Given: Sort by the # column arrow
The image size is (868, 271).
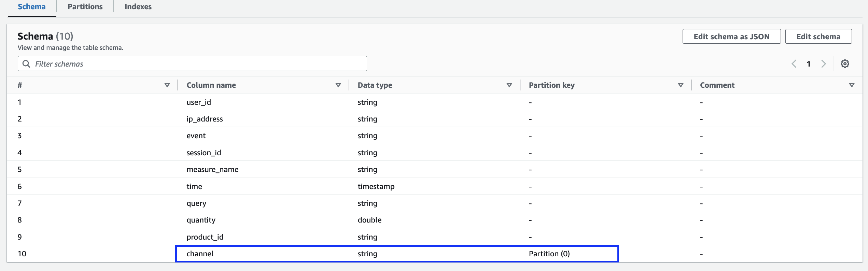Looking at the screenshot, I should pos(167,85).
